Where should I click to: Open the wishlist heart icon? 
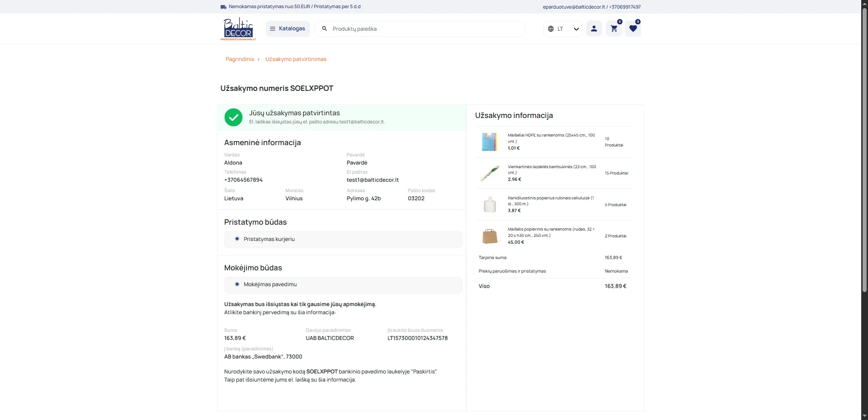(x=633, y=28)
